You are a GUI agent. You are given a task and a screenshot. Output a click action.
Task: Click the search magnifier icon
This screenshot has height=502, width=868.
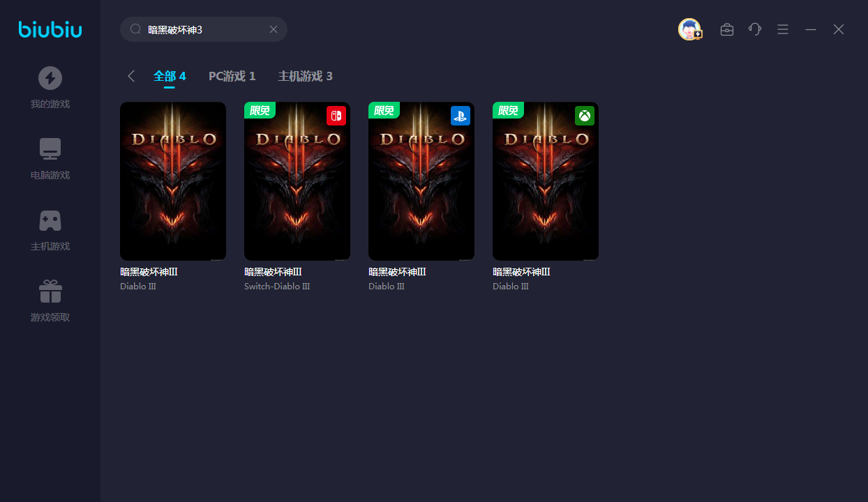[x=136, y=29]
